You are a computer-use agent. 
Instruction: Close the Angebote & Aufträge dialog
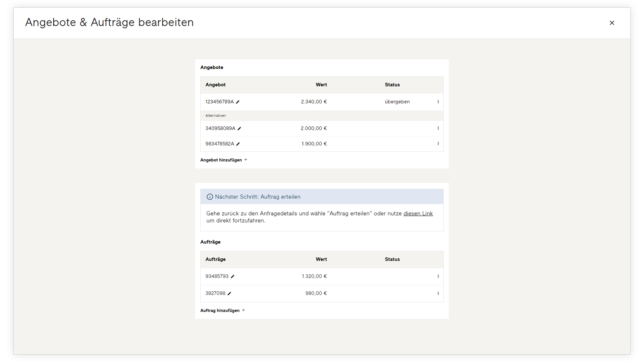612,23
